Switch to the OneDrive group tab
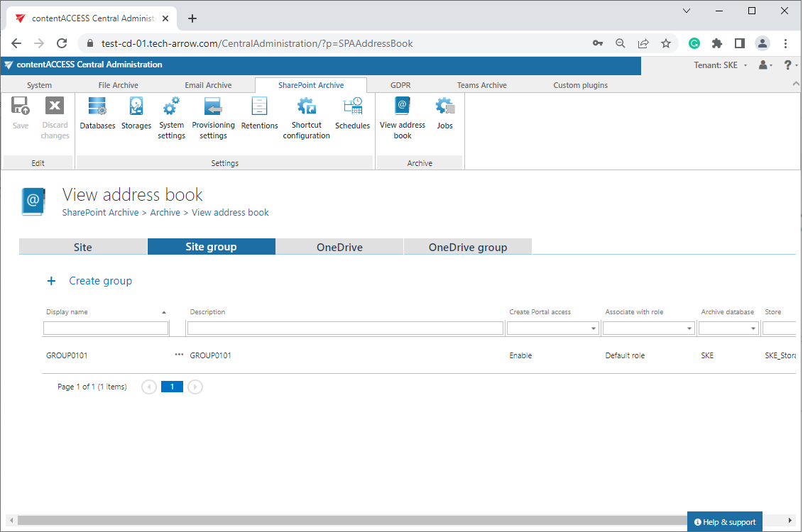The width and height of the screenshot is (803, 532). click(x=467, y=247)
